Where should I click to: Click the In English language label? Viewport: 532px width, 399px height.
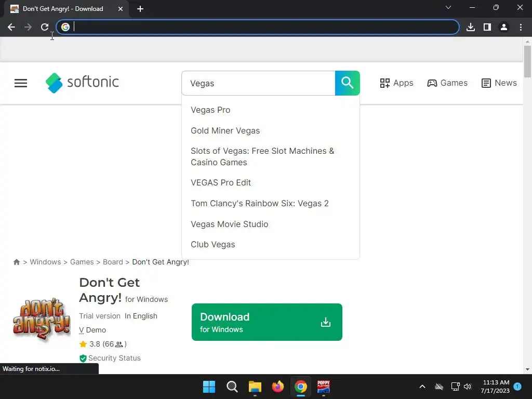click(141, 316)
